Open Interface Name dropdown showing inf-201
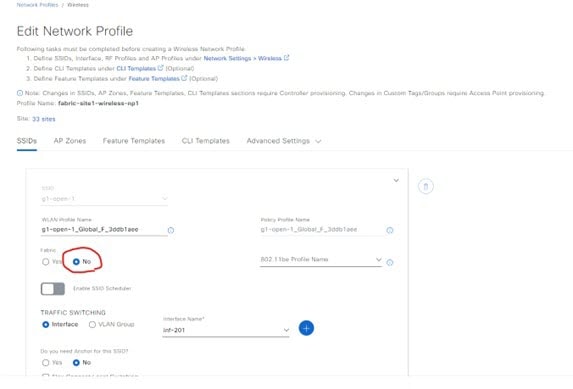The width and height of the screenshot is (573, 389). pyautogui.click(x=226, y=330)
